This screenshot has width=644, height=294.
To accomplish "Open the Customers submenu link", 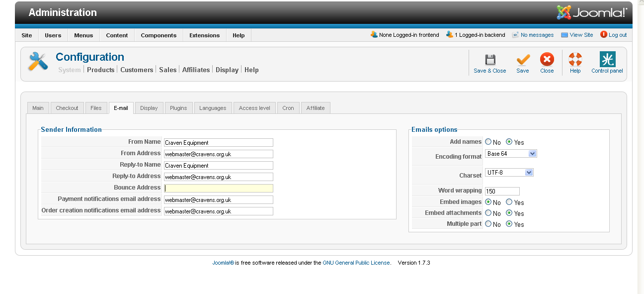I will click(137, 70).
